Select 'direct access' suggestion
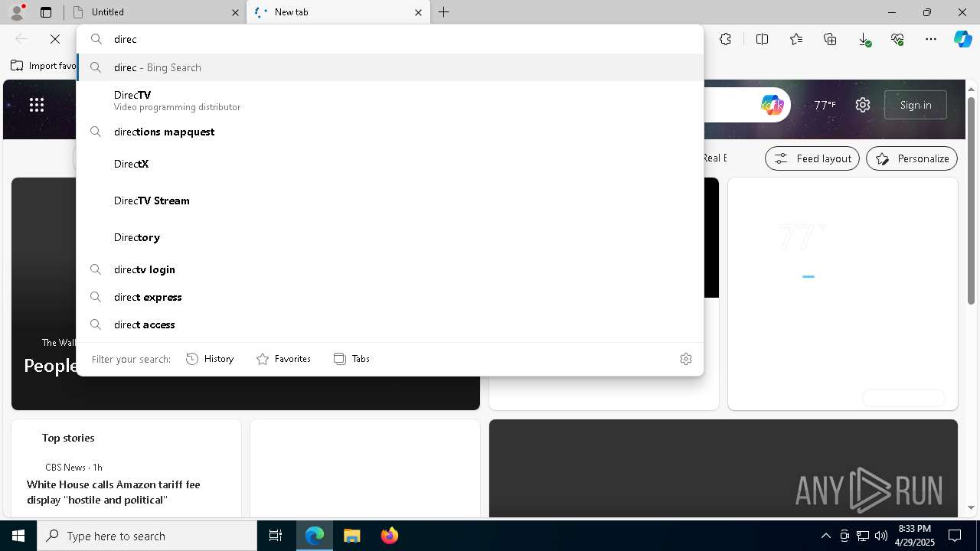This screenshot has height=551, width=980. 390,324
